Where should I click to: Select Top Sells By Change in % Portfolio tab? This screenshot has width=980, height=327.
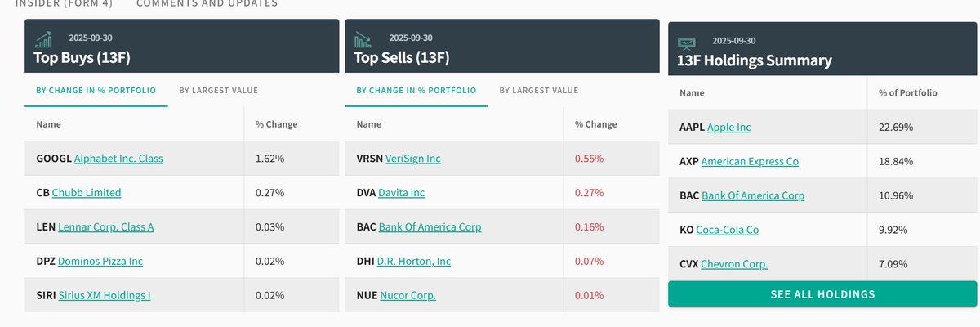point(416,91)
